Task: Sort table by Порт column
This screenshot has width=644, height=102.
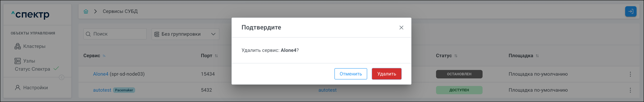Action: point(216,56)
